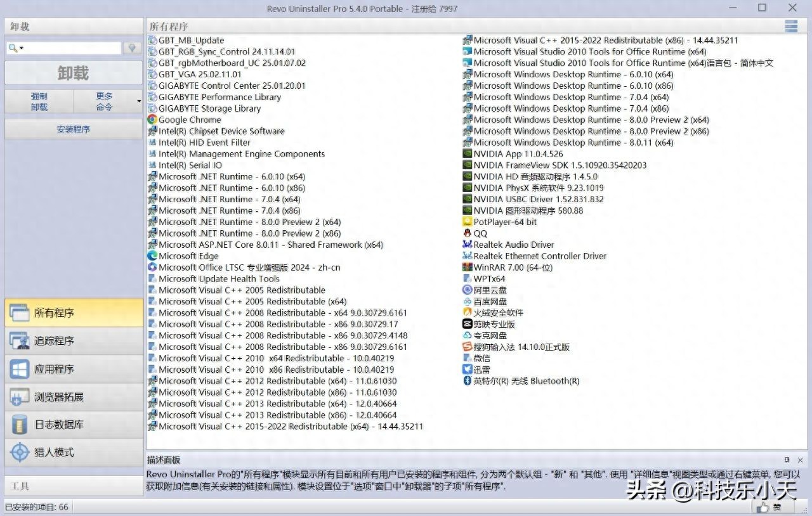Expand the 工具 section at bottom left

73,486
